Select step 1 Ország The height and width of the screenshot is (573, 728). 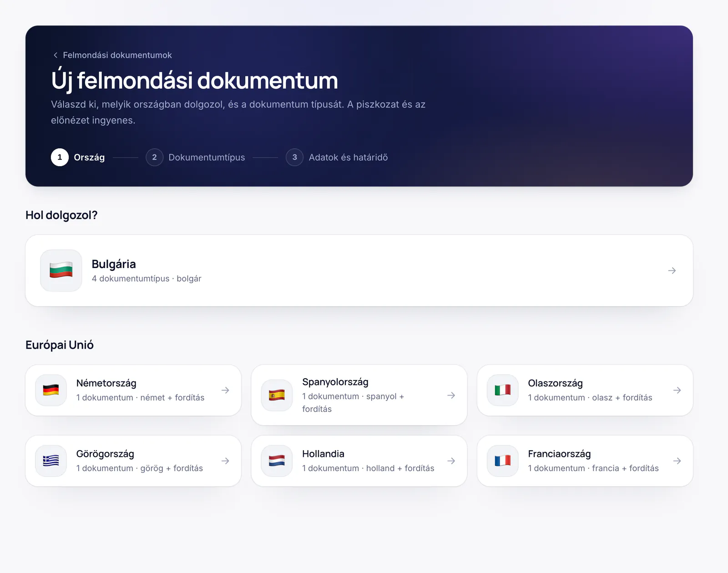78,157
